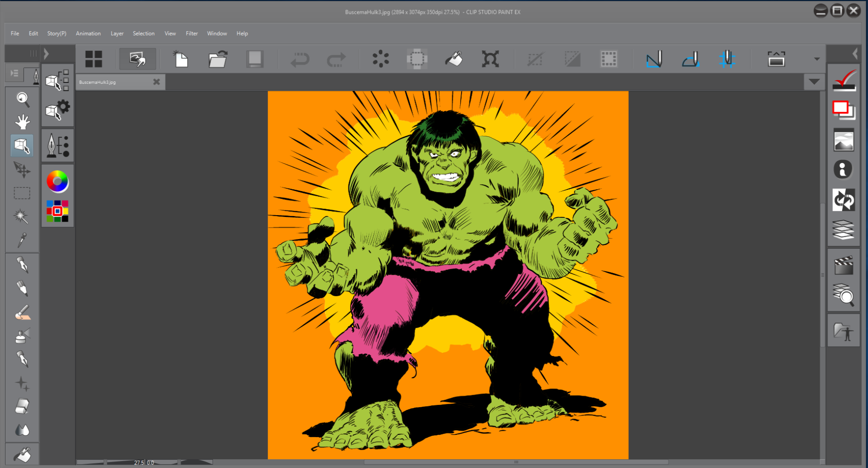Click the Invert selected area icon
This screenshot has width=868, height=468.
572,59
